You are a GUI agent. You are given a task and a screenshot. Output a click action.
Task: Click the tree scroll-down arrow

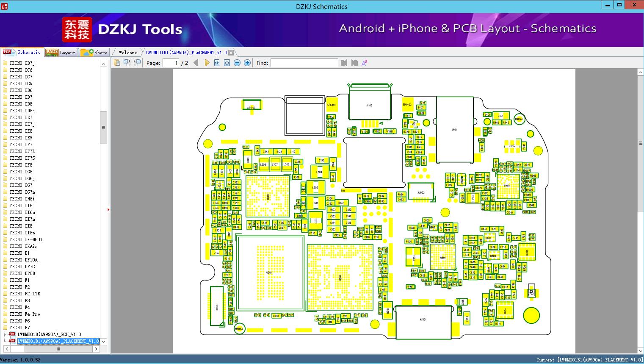103,341
